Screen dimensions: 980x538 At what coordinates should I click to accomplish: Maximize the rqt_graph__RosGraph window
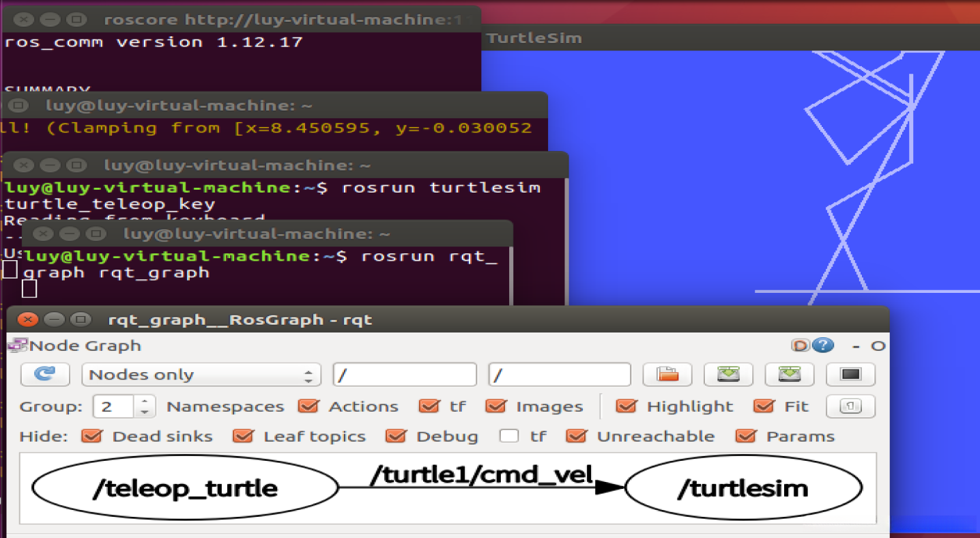pos(81,320)
